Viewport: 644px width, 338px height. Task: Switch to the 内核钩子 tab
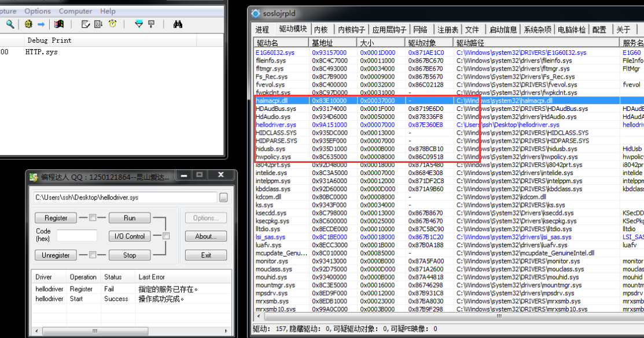point(352,29)
